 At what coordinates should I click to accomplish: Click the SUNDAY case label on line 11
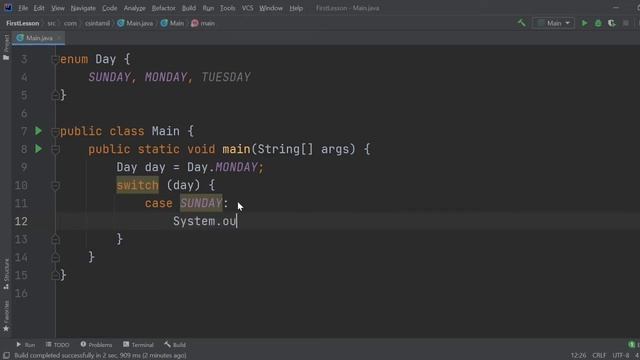click(x=201, y=203)
